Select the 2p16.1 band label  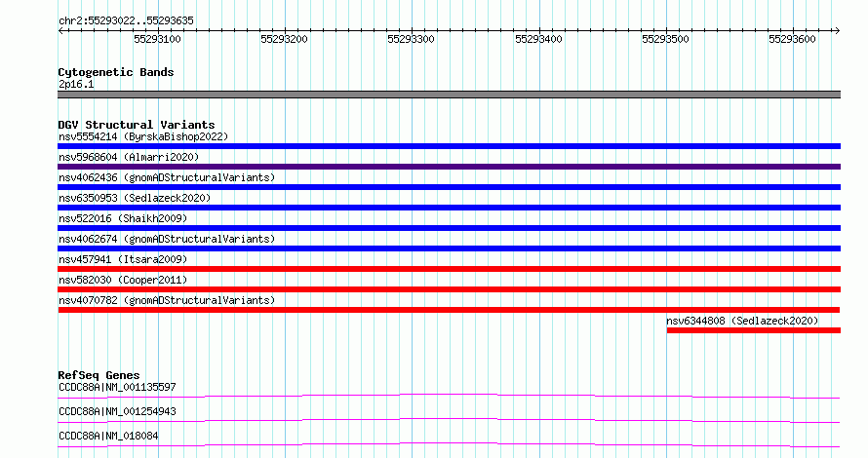[x=76, y=85]
